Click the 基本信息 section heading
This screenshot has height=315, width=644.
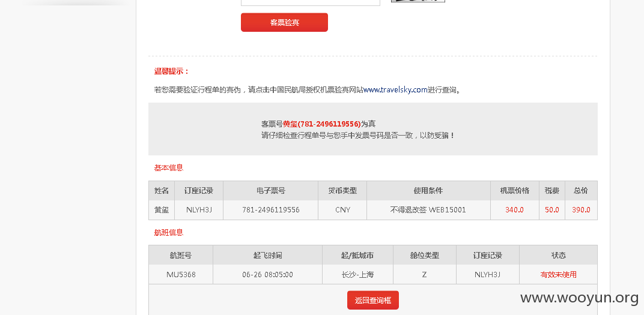[x=168, y=168]
